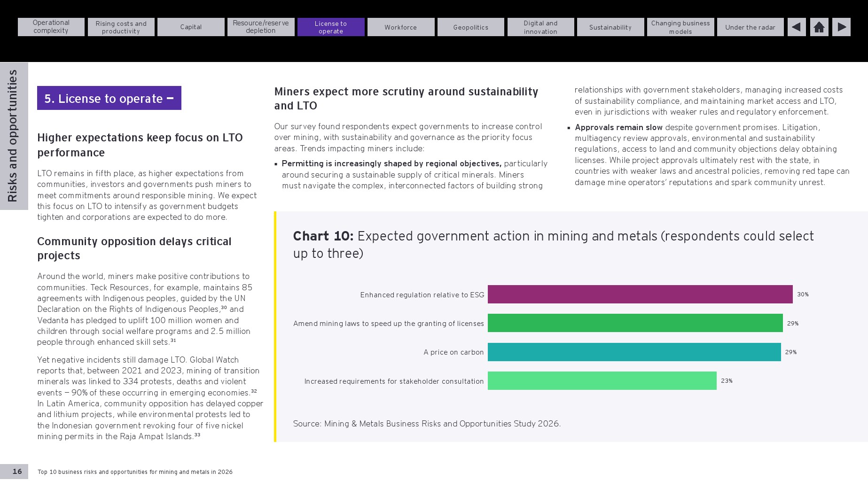Screen dimensions: 868x488
Task: Open the Digital and innovation tab
Action: (x=541, y=27)
